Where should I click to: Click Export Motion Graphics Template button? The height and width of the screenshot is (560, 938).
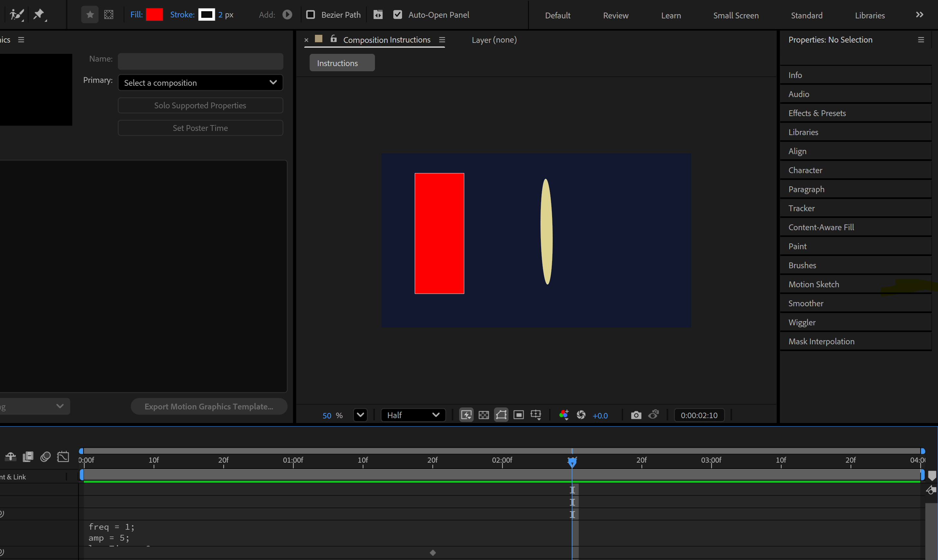tap(209, 407)
